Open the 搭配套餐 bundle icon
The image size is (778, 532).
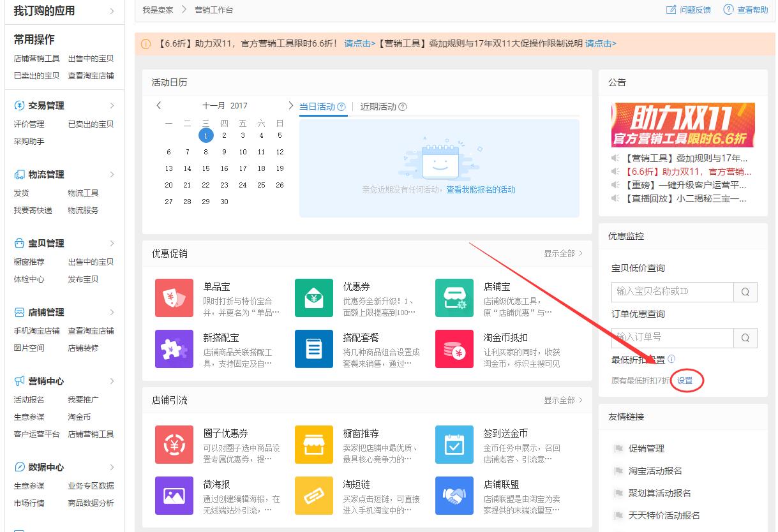click(314, 349)
